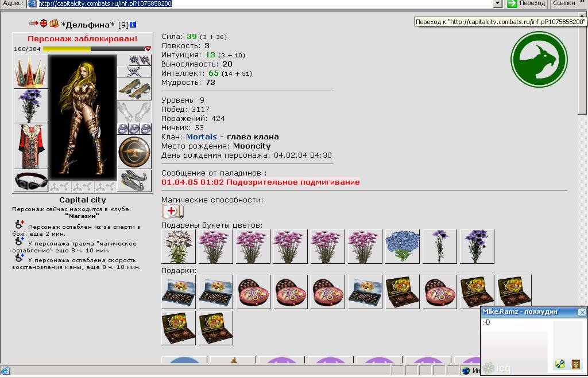Click the round bronze shield slot
This screenshot has width=588, height=378.
(134, 152)
